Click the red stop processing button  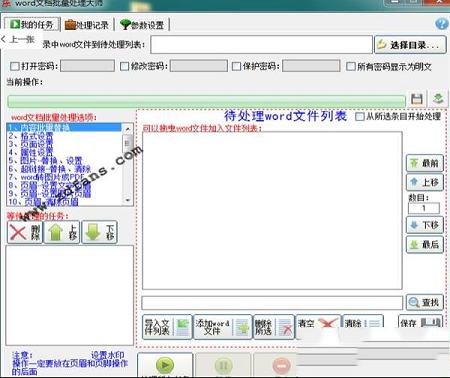click(x=281, y=365)
